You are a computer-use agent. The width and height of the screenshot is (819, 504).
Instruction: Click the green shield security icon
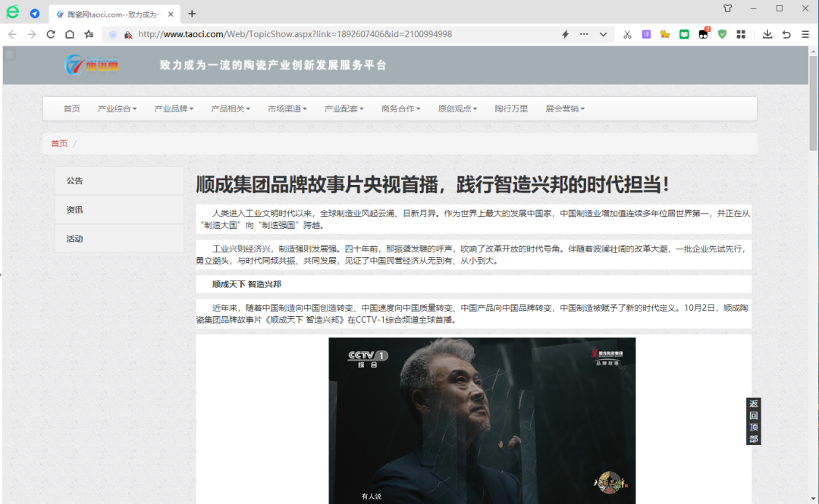point(723,34)
